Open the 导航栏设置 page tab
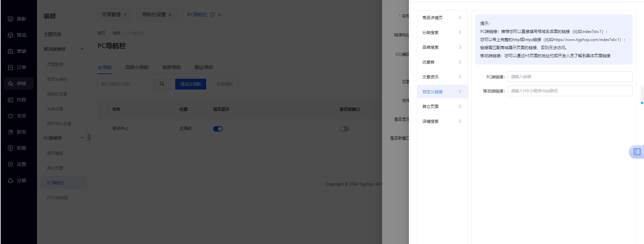This screenshot has height=244, width=644. pos(154,14)
